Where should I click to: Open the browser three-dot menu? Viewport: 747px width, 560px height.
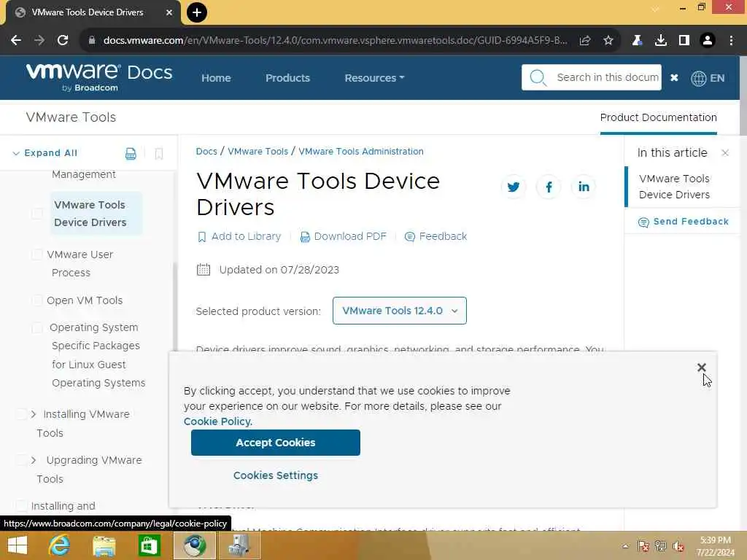[731, 41]
